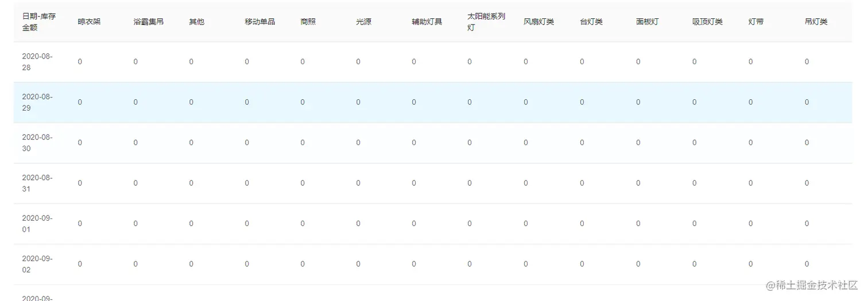Select 光源 value in 2020-08-28 row
Screen dimensions: 868x301
coord(358,62)
